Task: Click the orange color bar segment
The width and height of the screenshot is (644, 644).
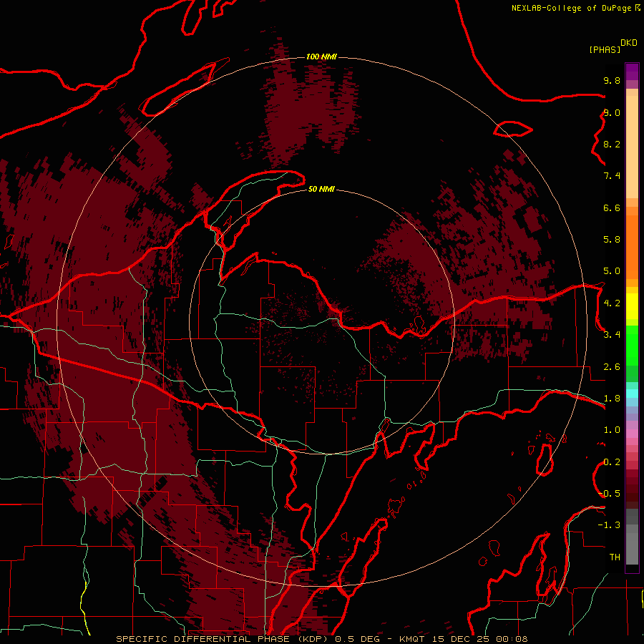Action: coord(632,246)
